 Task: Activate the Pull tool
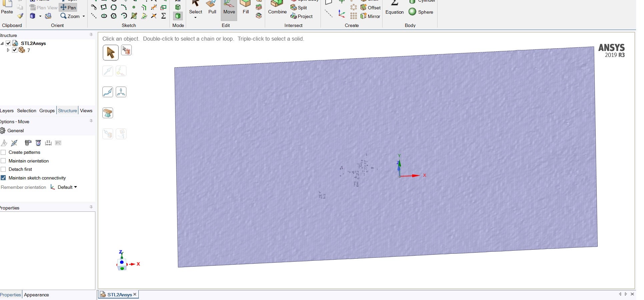point(212,8)
